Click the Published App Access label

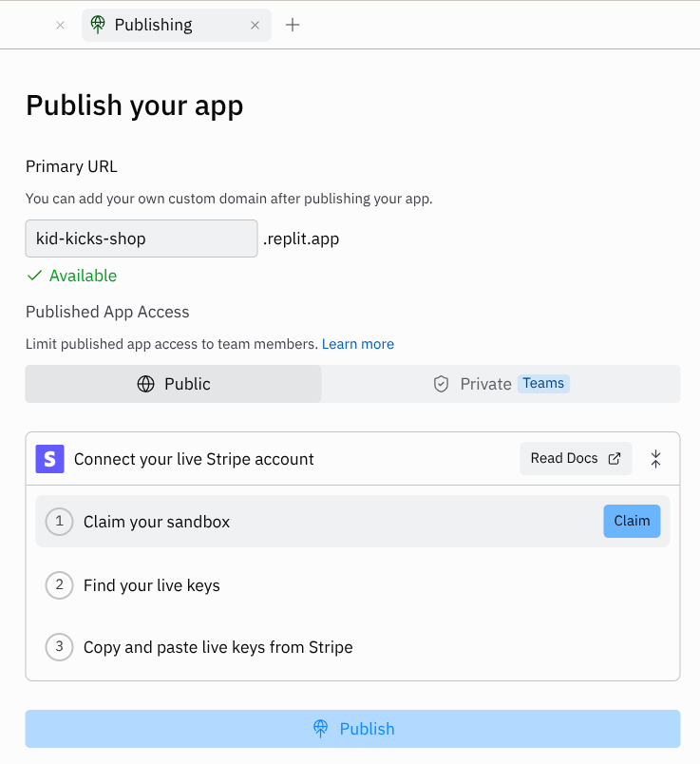click(x=107, y=312)
